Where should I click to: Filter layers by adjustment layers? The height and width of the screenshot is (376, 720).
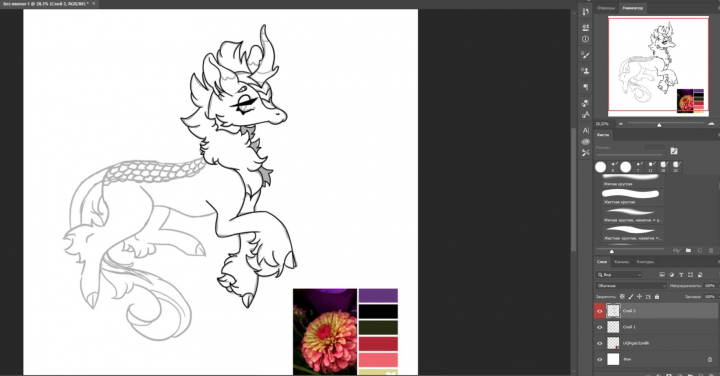click(671, 275)
